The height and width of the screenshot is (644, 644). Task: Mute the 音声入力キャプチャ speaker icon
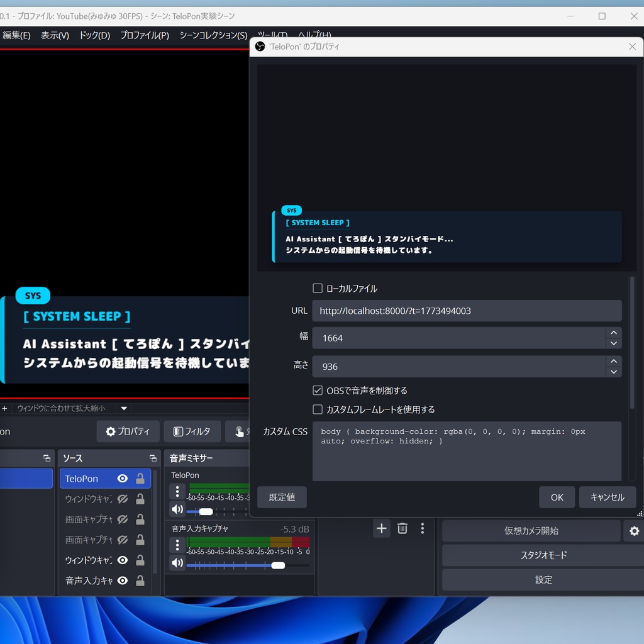(177, 562)
